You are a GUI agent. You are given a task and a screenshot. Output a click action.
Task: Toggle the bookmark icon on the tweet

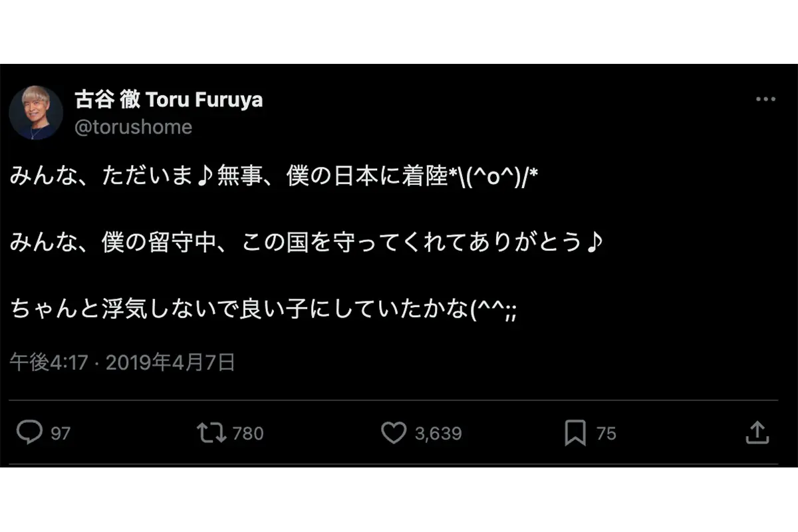point(575,433)
